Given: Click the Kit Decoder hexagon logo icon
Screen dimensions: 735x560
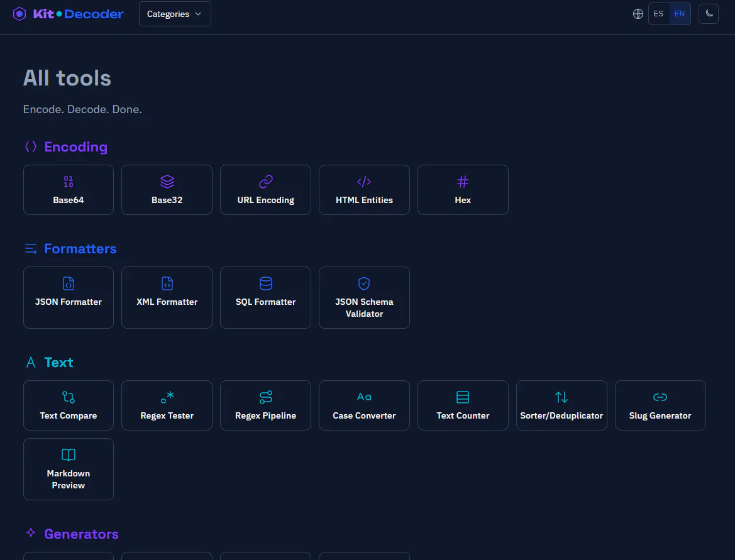Looking at the screenshot, I should point(19,14).
